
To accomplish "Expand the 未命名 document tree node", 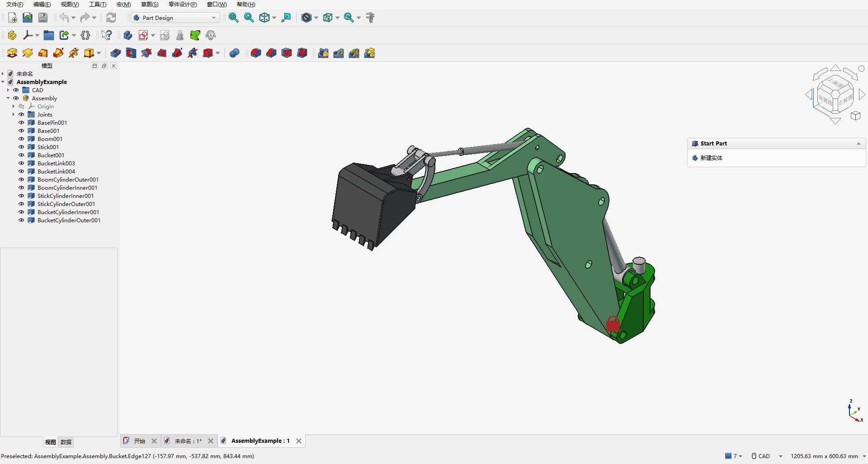I will tap(3, 74).
